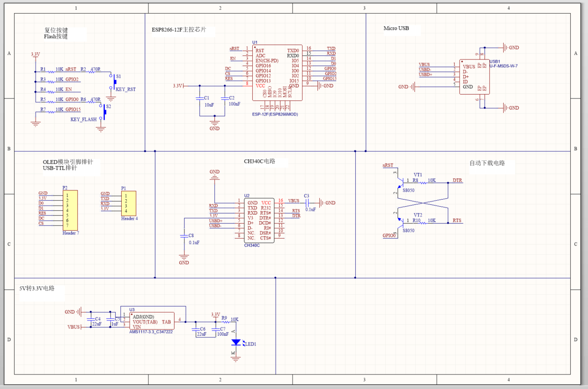Click the blue LED1 diode symbol
This screenshot has height=389, width=588.
tap(236, 342)
